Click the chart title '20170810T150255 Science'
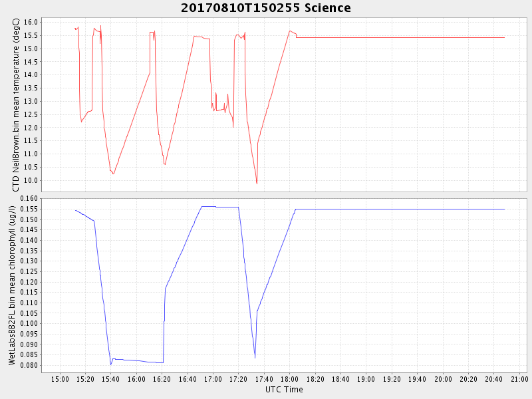The image size is (532, 399). point(266,8)
